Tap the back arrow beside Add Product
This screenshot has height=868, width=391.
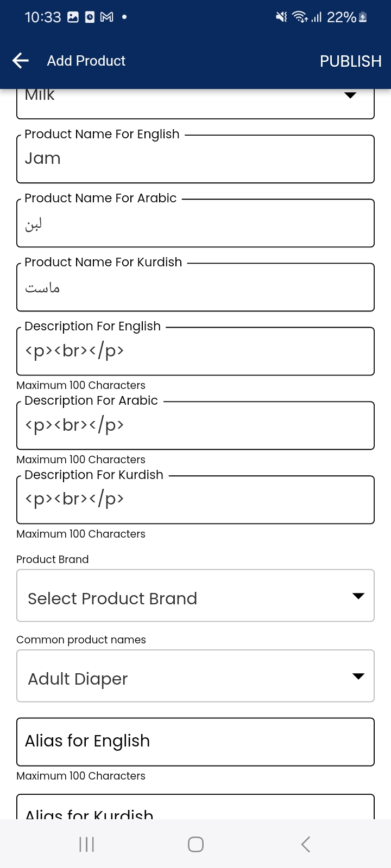click(x=21, y=61)
